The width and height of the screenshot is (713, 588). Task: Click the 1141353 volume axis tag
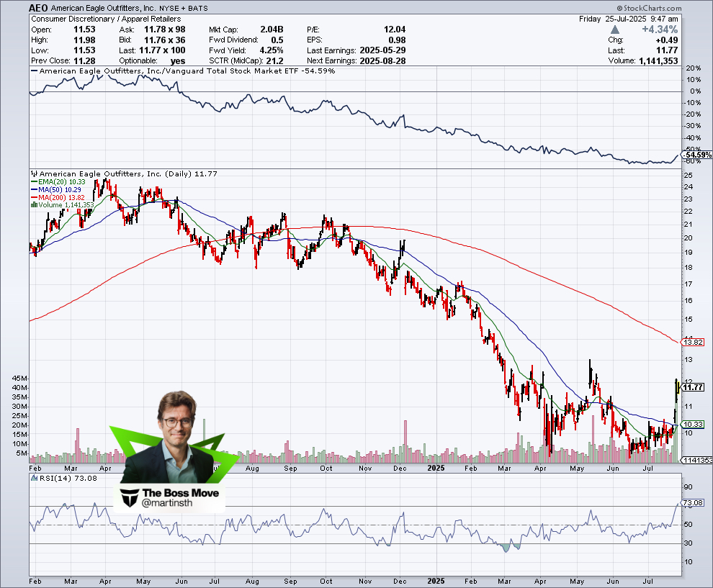(698, 461)
